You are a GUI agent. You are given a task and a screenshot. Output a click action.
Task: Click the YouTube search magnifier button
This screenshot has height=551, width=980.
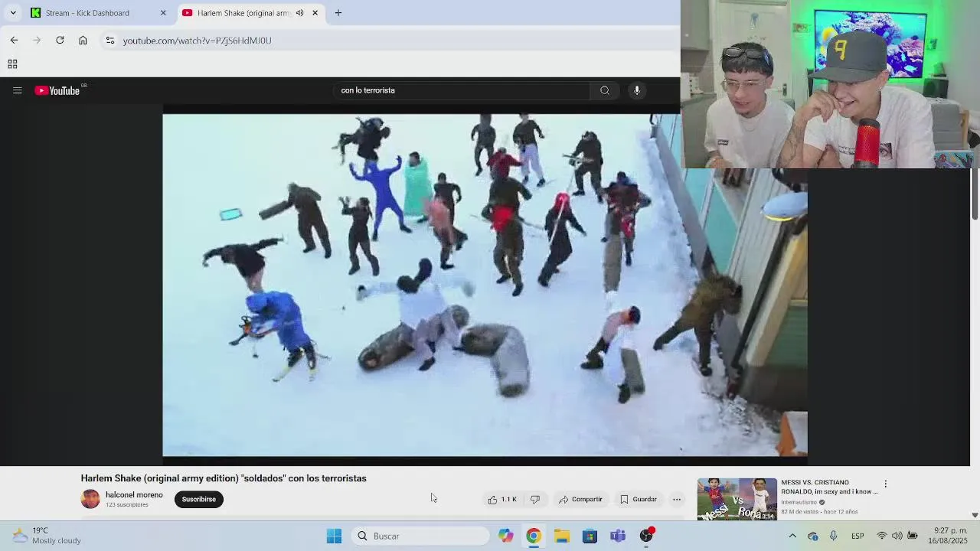click(x=605, y=90)
